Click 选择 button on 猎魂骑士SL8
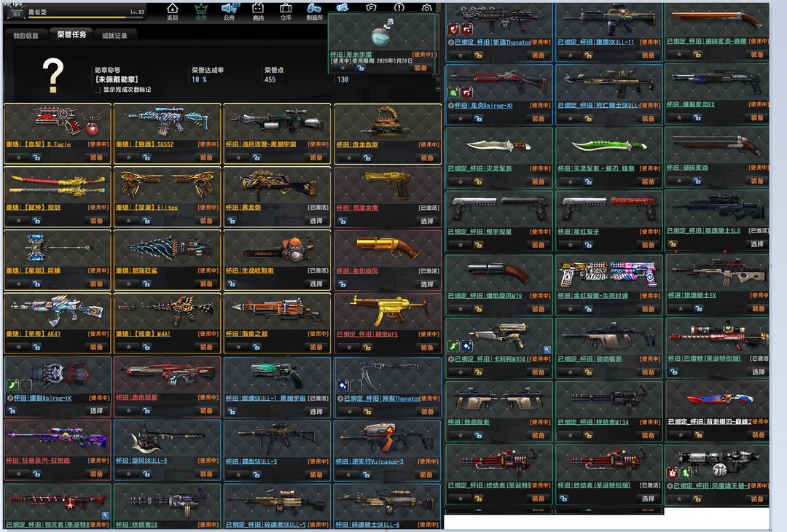Viewport: 787px width, 532px height. [757, 244]
